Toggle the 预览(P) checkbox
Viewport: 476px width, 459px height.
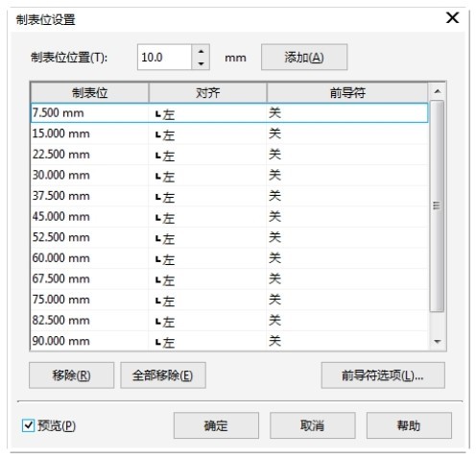(x=28, y=425)
